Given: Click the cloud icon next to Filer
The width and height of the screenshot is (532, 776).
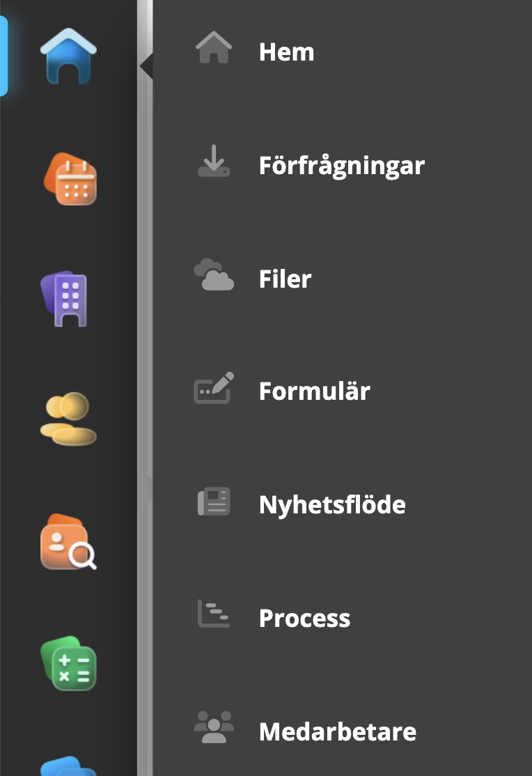Looking at the screenshot, I should [214, 274].
